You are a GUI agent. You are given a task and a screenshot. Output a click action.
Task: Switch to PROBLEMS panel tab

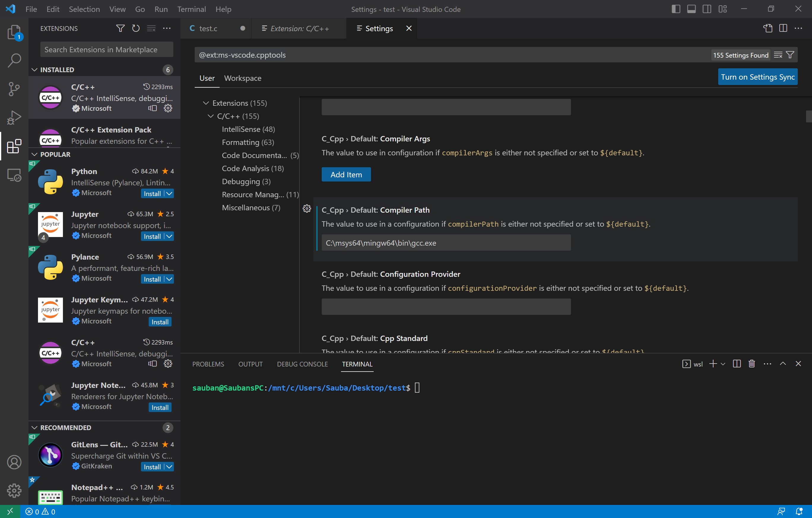(x=208, y=364)
